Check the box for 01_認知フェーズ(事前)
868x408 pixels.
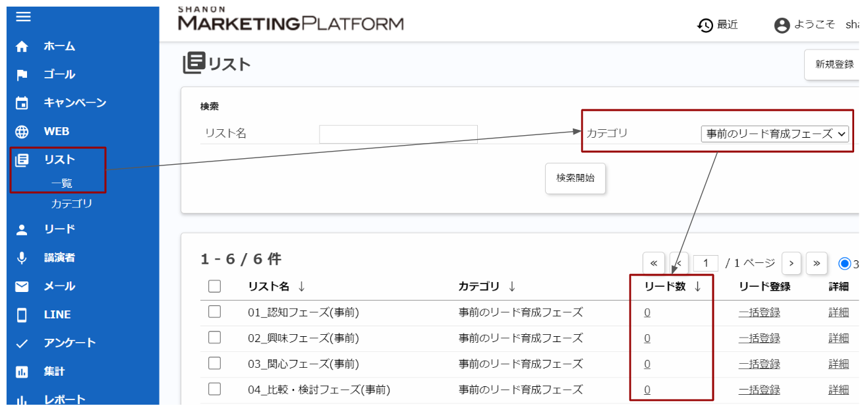(214, 312)
